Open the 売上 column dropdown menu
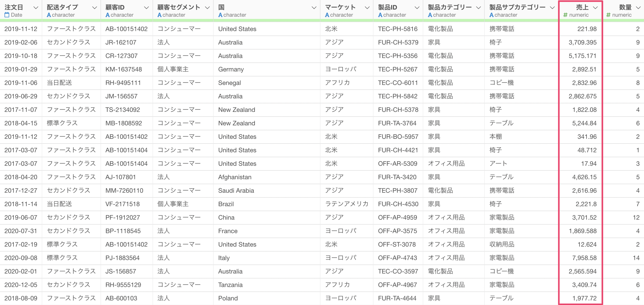 (x=595, y=8)
